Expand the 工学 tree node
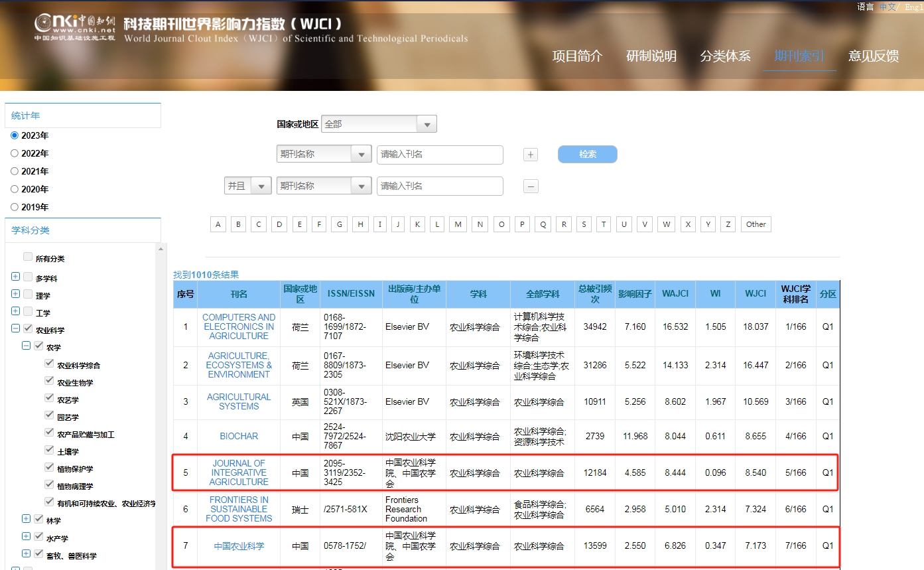 click(x=16, y=311)
